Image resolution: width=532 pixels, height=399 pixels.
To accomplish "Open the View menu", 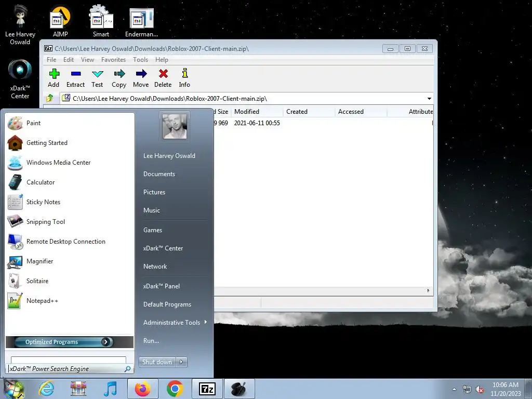I will (87, 60).
